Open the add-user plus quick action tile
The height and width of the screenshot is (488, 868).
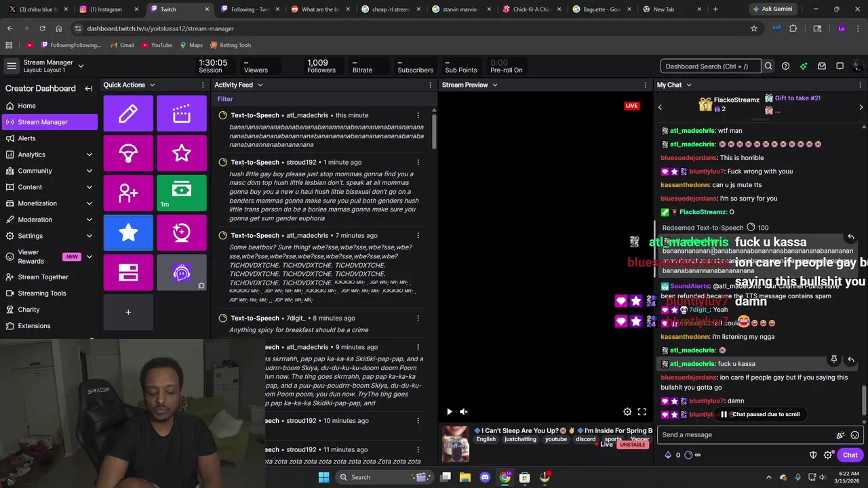(x=128, y=193)
